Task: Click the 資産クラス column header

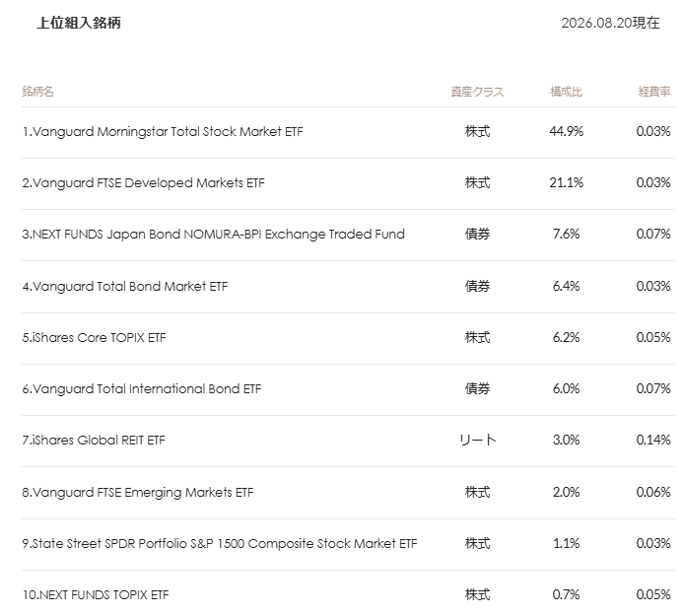Action: [x=477, y=92]
